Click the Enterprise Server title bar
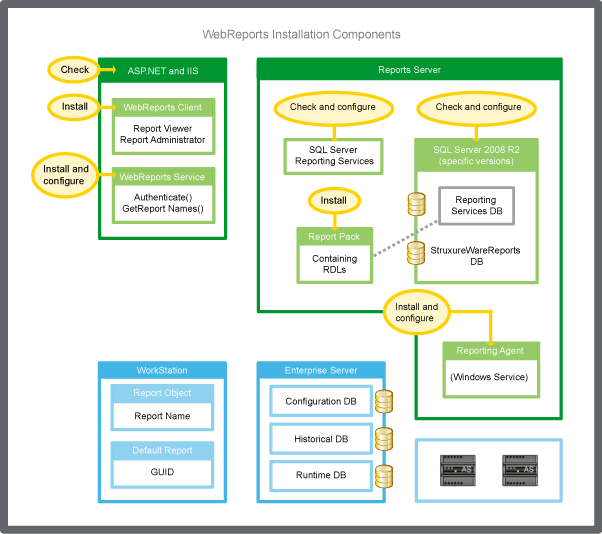Viewport: 602px width, 534px height. (x=321, y=370)
